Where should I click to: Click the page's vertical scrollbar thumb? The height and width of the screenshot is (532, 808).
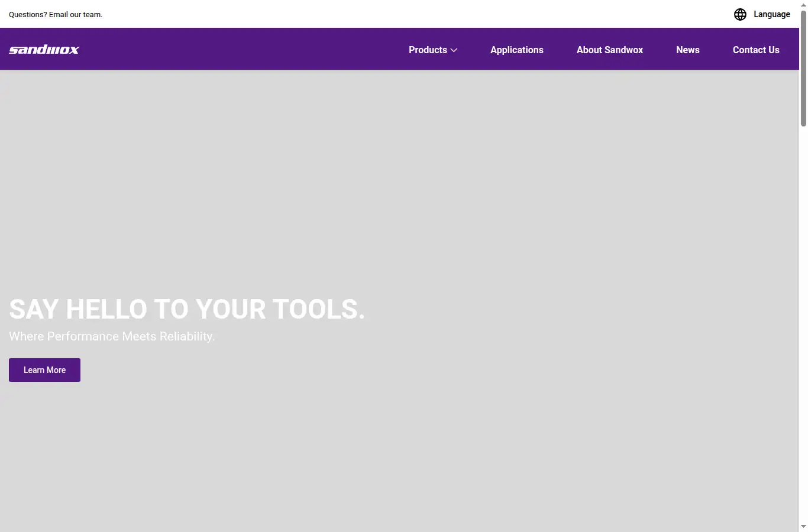[803, 68]
